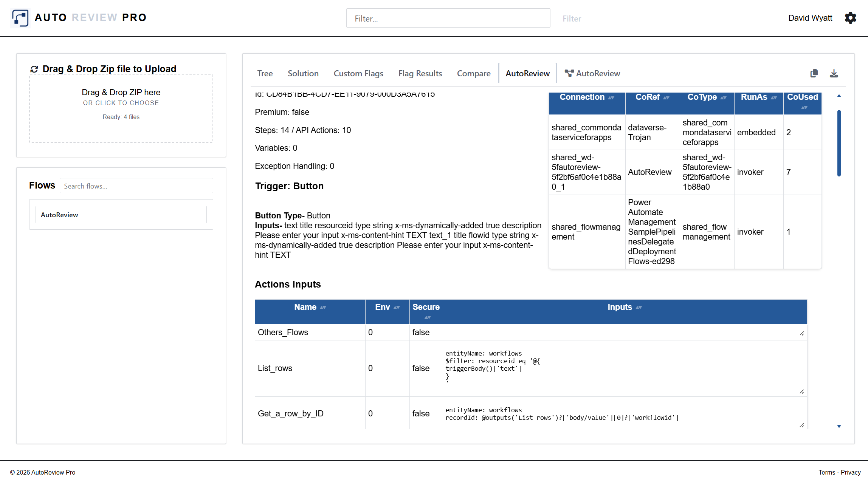The image size is (868, 481).
Task: Open the Custom Flags tab
Action: [x=358, y=73]
